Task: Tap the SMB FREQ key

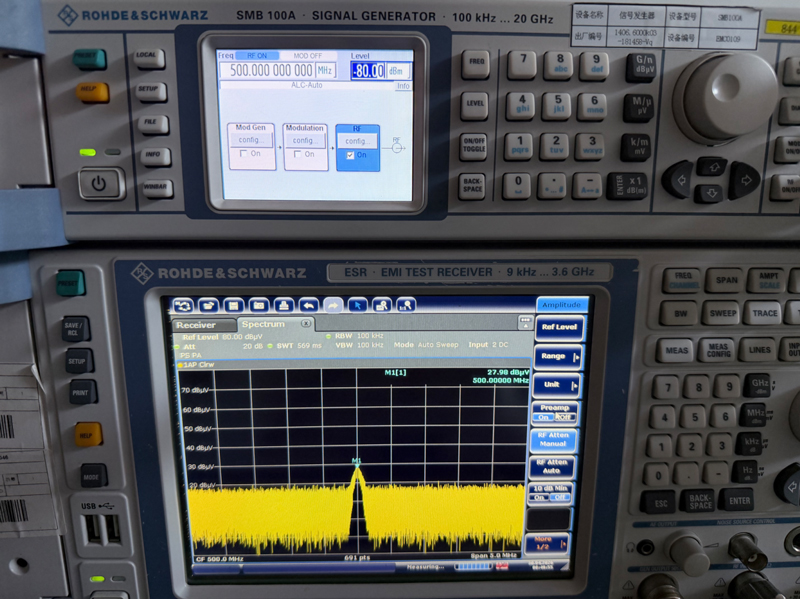Action: 476,63
